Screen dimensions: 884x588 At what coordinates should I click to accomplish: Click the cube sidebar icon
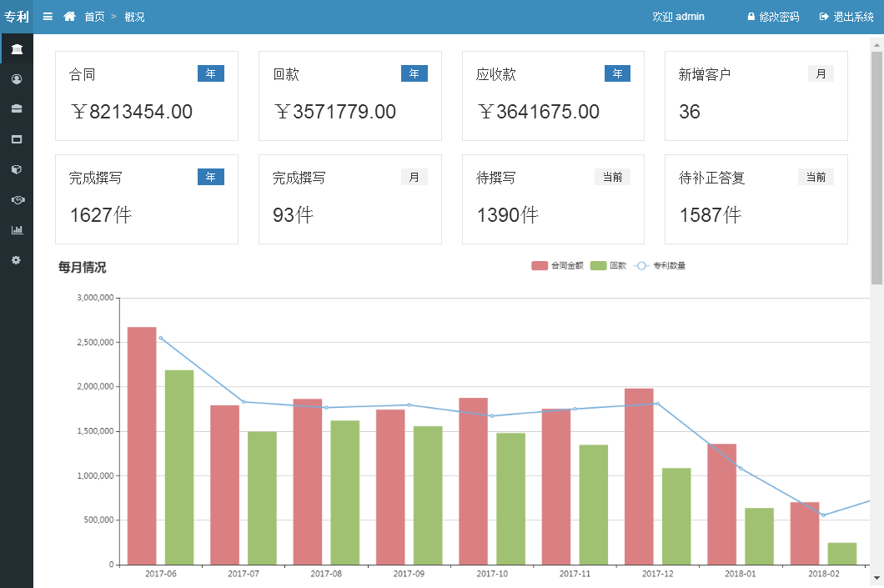tap(17, 169)
